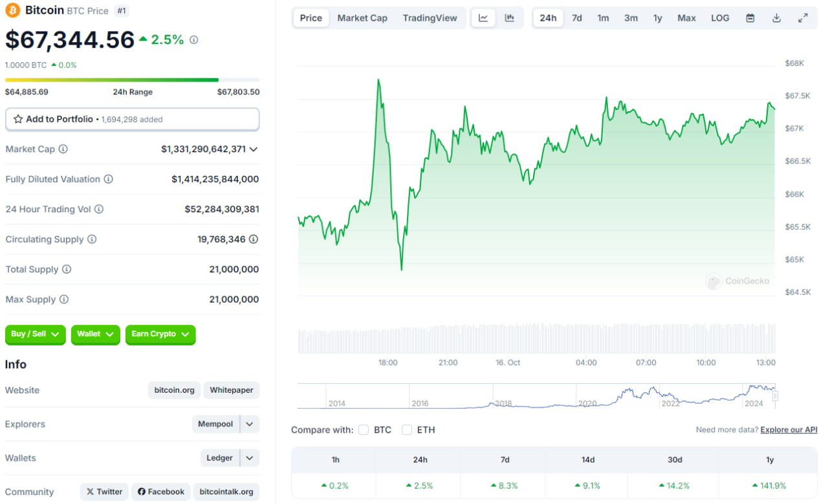Screen dimensions: 828x504
Task: Click Add to Portfolio button
Action: [133, 119]
